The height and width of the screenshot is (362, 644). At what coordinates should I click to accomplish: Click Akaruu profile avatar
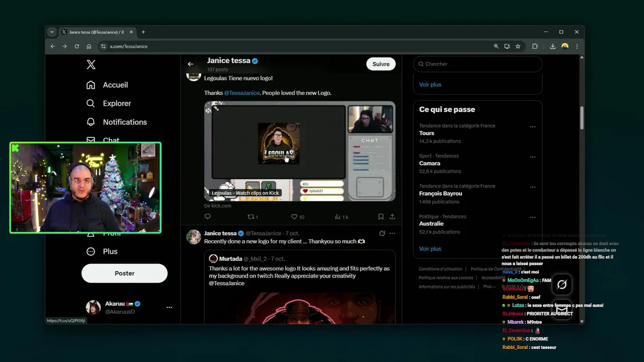pos(93,307)
